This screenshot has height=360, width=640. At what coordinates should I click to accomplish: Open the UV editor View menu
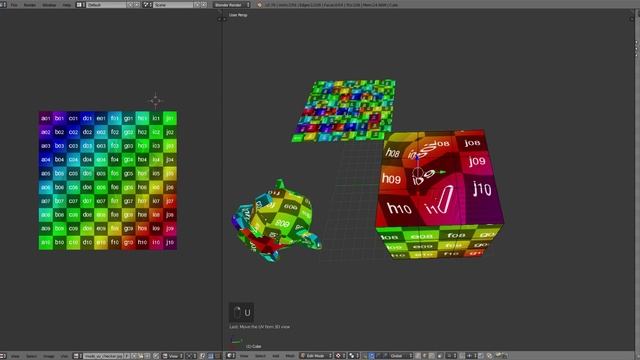click(x=15, y=356)
